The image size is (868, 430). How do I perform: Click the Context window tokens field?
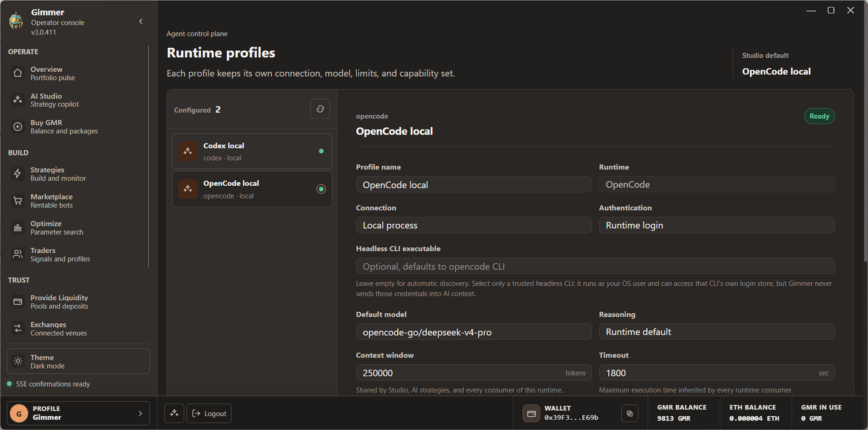tap(474, 373)
